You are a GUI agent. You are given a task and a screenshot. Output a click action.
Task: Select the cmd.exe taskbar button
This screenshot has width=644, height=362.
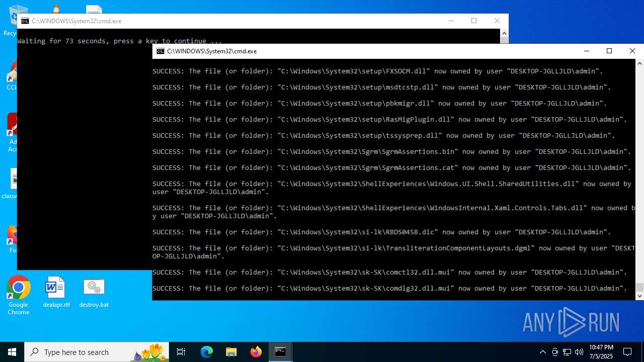coord(280,352)
